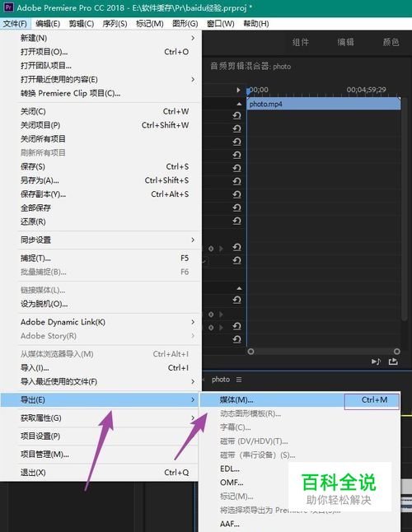The width and height of the screenshot is (412, 532).
Task: Switch to the 编辑 workspace tab
Action: coord(345,42)
